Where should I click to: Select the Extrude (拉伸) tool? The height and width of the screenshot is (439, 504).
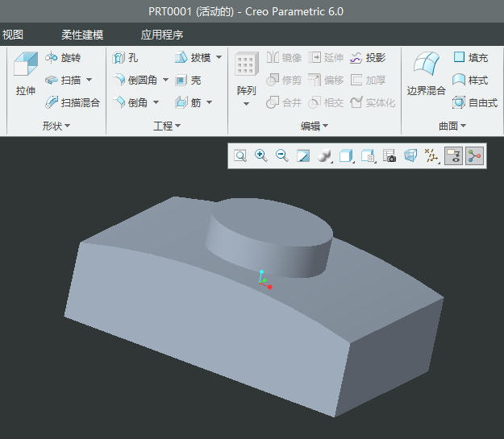(x=25, y=73)
